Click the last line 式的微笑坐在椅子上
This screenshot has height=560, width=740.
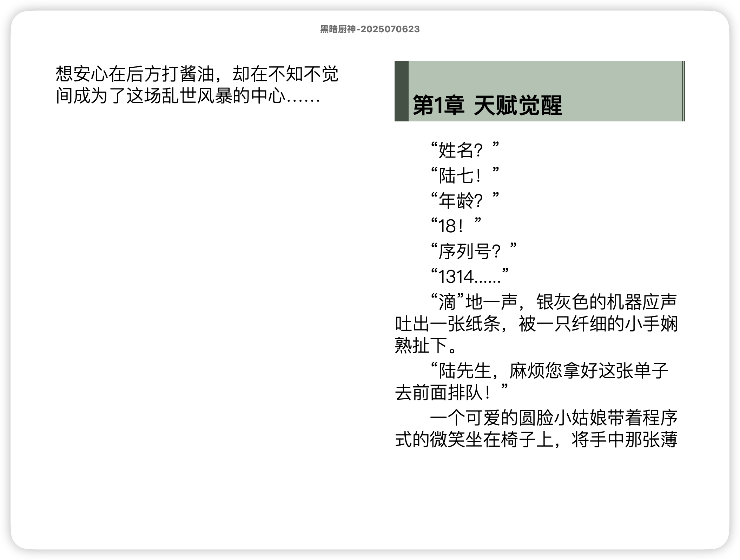click(536, 440)
